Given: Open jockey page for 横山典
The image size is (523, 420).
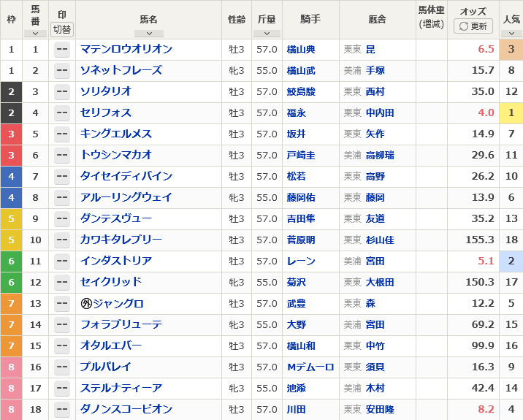Looking at the screenshot, I should (x=301, y=50).
